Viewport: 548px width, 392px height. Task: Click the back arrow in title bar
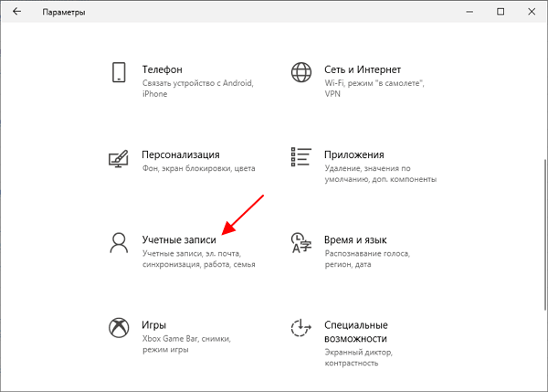pyautogui.click(x=16, y=12)
